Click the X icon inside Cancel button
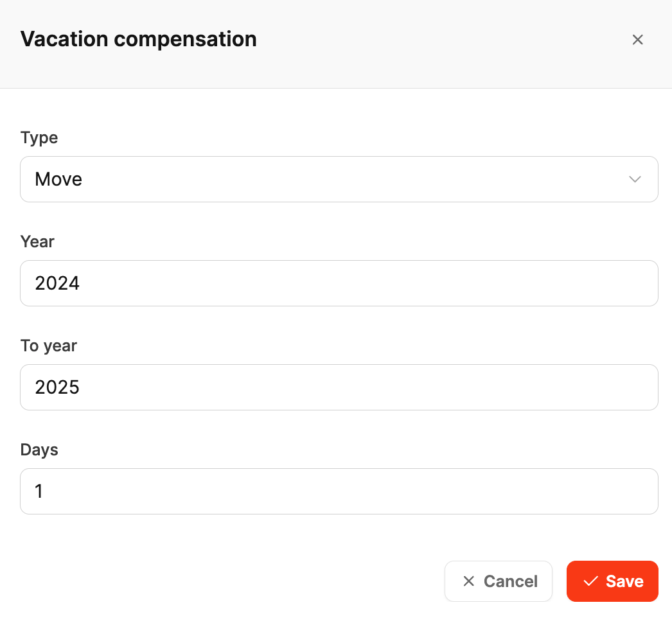The width and height of the screenshot is (672, 632). tap(469, 581)
